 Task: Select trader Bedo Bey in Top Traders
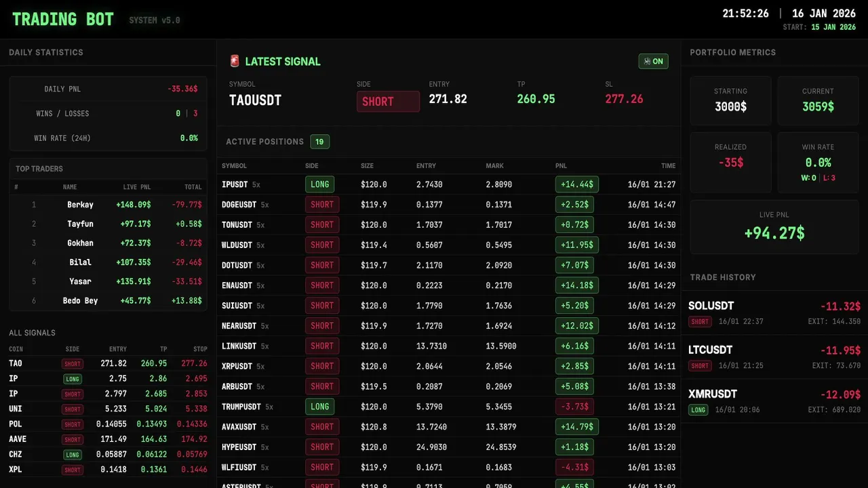(x=80, y=300)
